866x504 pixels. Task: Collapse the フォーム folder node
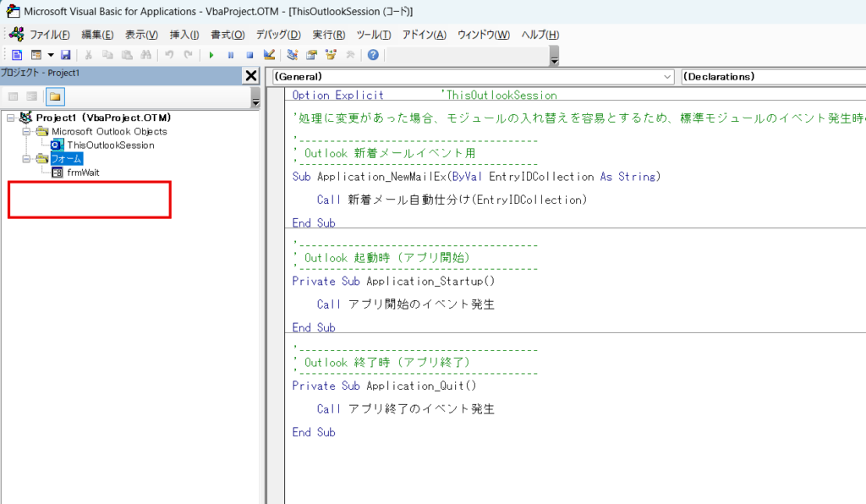tap(26, 158)
